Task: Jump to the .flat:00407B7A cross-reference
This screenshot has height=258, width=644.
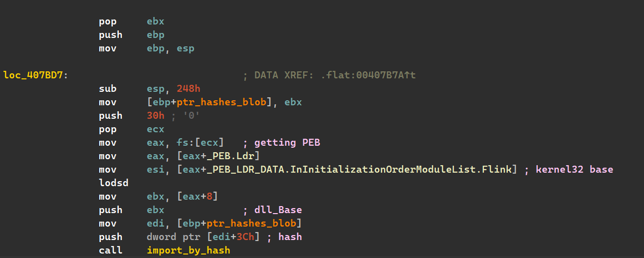Action: click(x=367, y=75)
